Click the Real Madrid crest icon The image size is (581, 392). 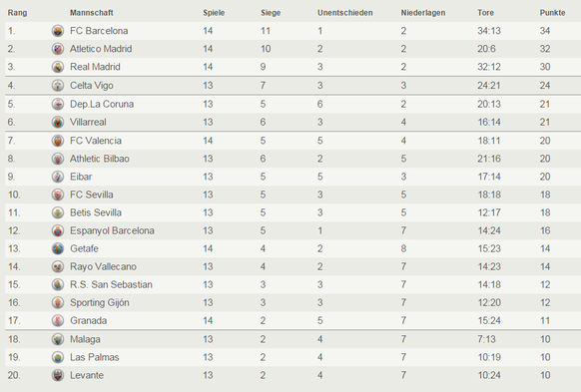[58, 67]
